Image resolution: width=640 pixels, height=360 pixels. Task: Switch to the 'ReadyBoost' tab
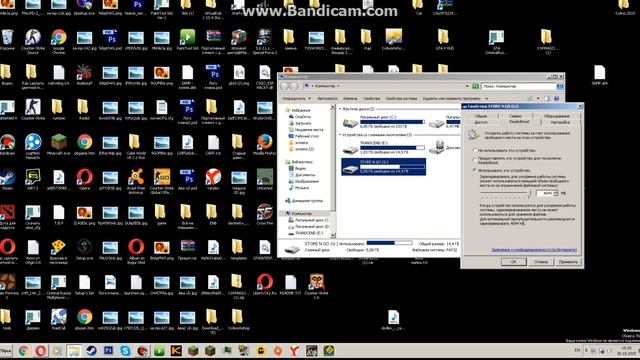tap(519, 122)
